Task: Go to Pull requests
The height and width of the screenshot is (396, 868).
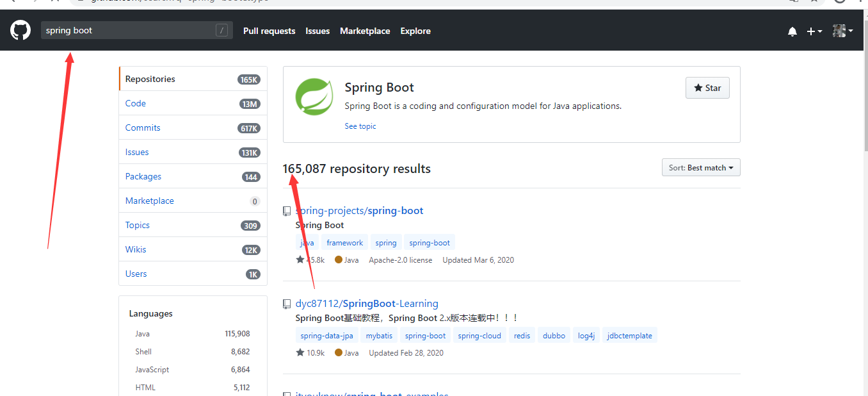Action: point(269,31)
